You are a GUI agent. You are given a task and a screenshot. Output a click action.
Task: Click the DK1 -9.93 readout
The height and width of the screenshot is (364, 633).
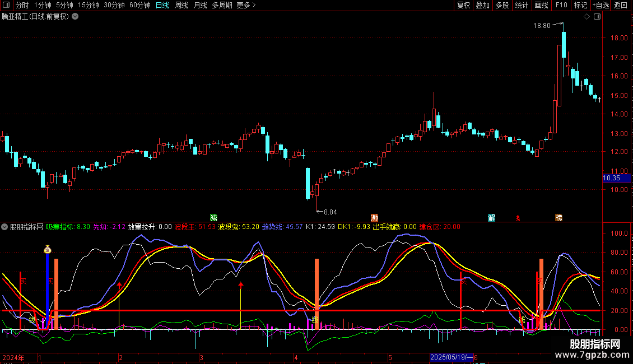click(354, 227)
